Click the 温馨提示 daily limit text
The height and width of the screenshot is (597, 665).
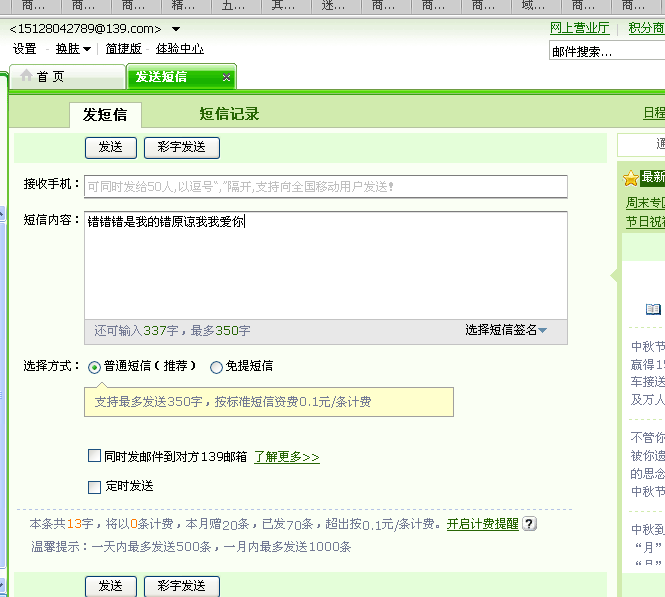click(191, 547)
